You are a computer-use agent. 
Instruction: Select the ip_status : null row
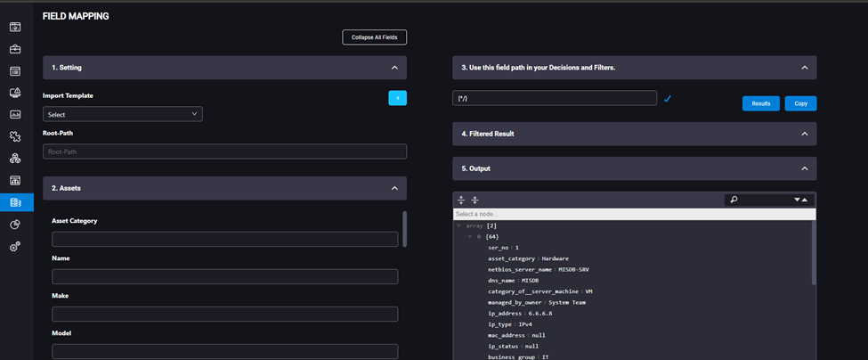point(513,346)
